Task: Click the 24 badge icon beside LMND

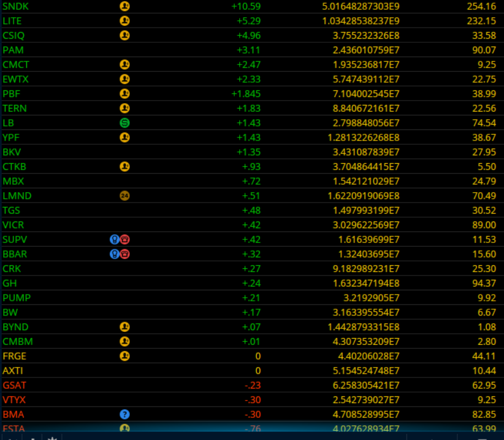Action: click(124, 196)
